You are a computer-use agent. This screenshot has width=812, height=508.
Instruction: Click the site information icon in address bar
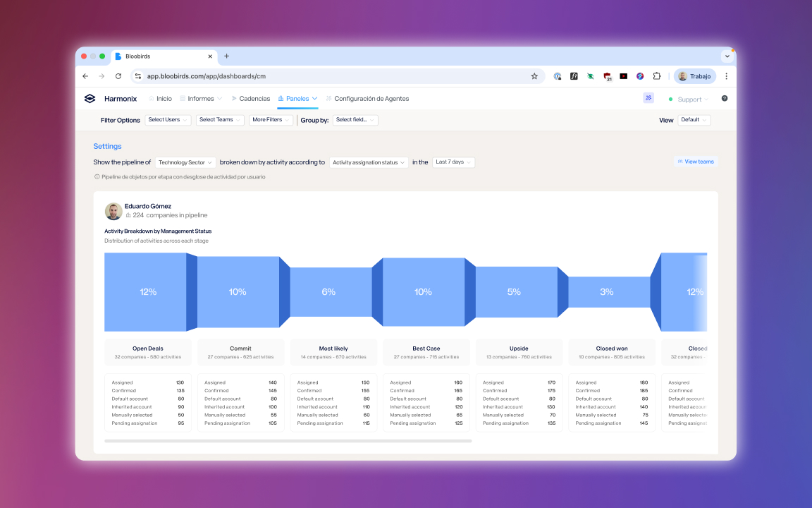tap(137, 76)
